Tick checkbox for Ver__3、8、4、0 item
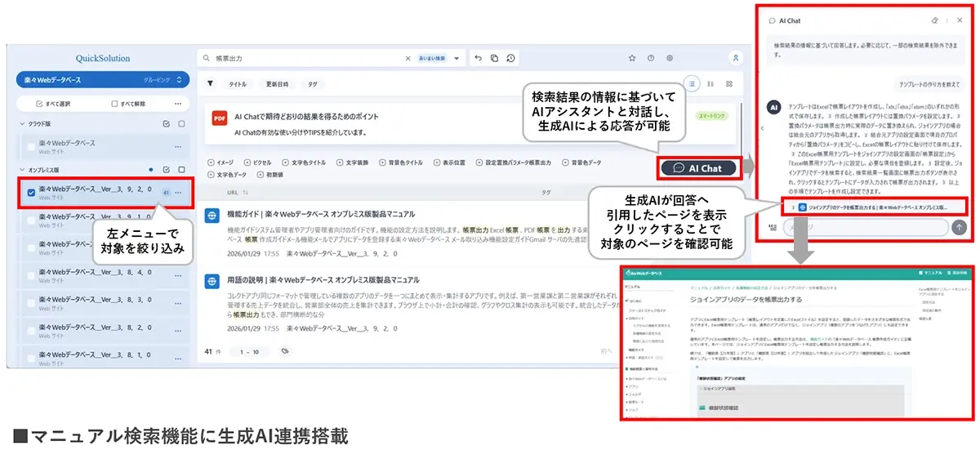 tap(32, 276)
